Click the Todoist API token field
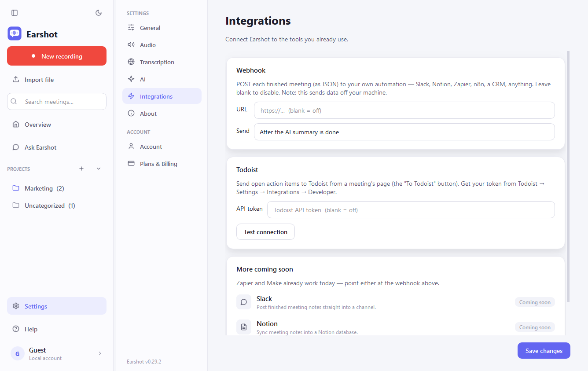This screenshot has height=371, width=588. pos(411,210)
